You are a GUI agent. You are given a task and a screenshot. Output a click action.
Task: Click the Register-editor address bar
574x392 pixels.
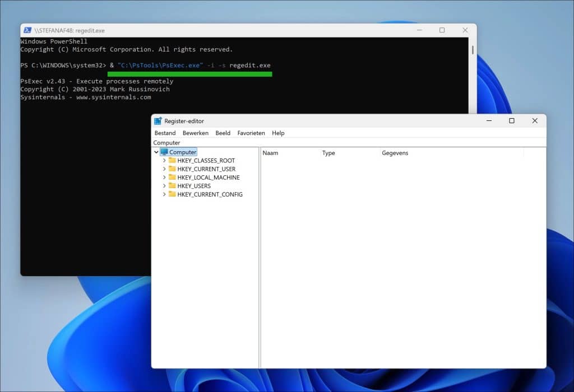(x=349, y=143)
